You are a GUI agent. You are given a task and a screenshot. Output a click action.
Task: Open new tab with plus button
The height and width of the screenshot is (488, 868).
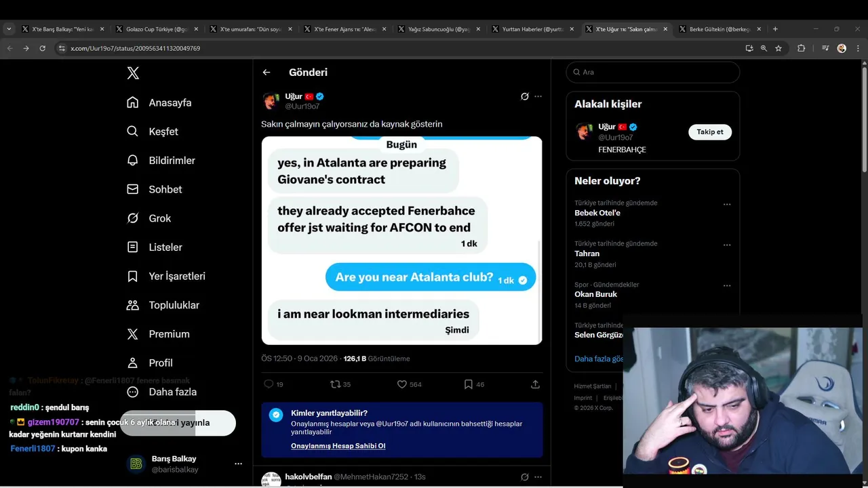tap(775, 29)
